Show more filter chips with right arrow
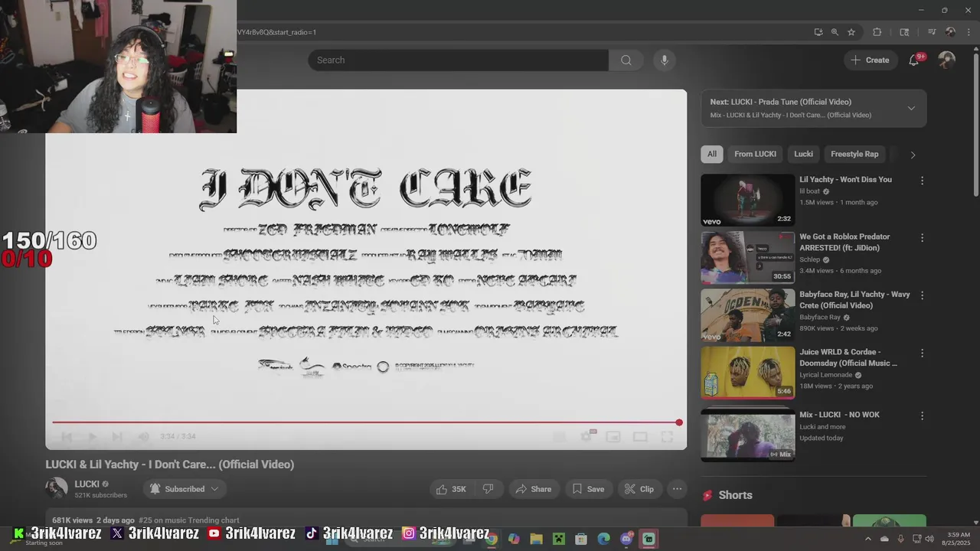The width and height of the screenshot is (980, 551). pos(913,155)
